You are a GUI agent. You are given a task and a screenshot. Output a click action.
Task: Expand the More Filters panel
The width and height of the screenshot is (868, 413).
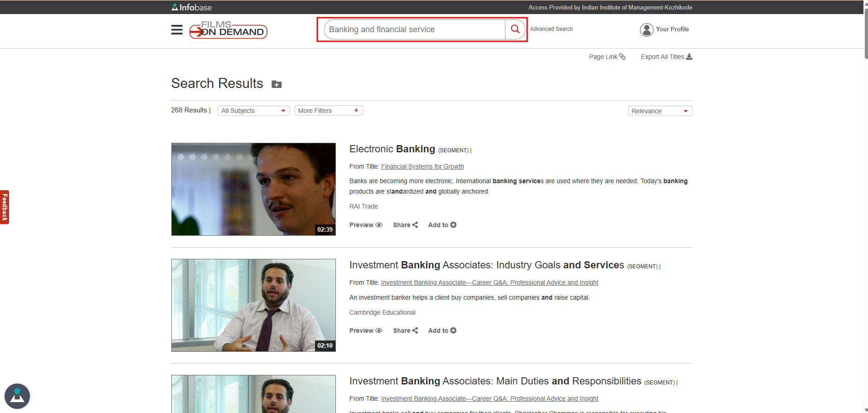tap(328, 111)
